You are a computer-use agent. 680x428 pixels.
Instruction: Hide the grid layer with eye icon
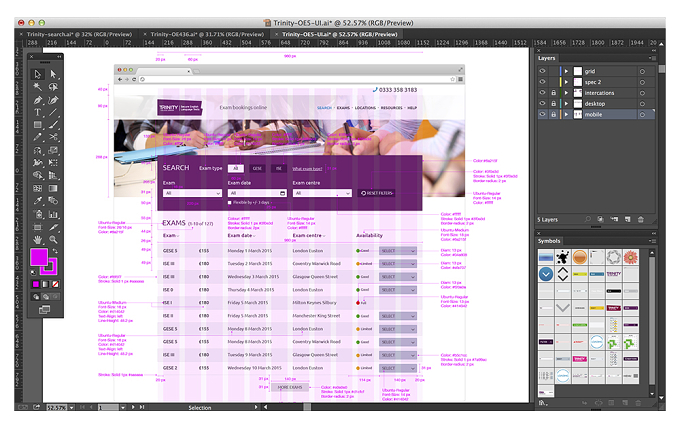coord(543,71)
